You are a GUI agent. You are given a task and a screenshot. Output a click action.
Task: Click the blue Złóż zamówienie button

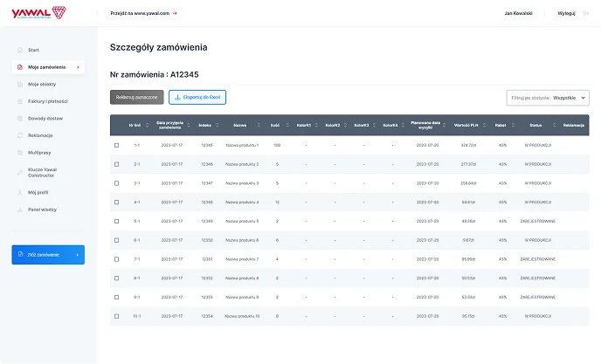coord(48,255)
